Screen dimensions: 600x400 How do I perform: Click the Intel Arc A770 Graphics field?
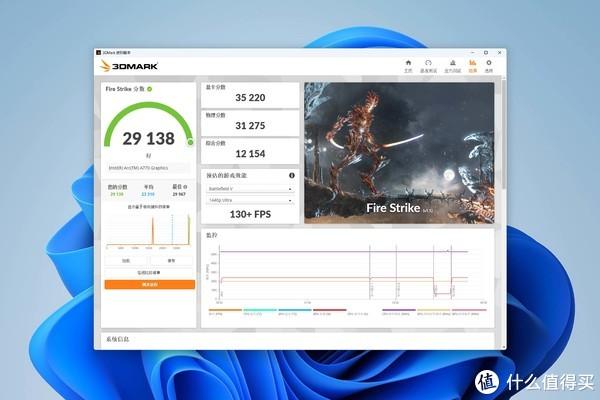pyautogui.click(x=148, y=168)
